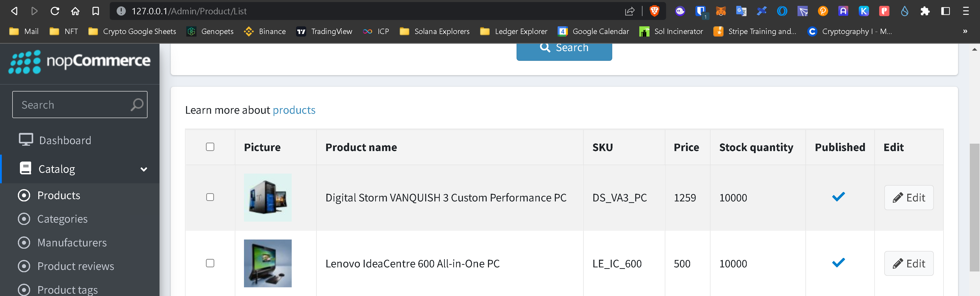The image size is (980, 296).
Task: Tick the select-all checkbox in header
Action: (210, 147)
